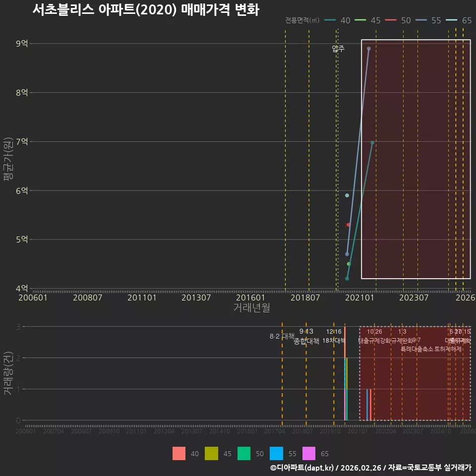Click the light teal point below 6억
Screen dimensions: 476x476
(x=347, y=195)
